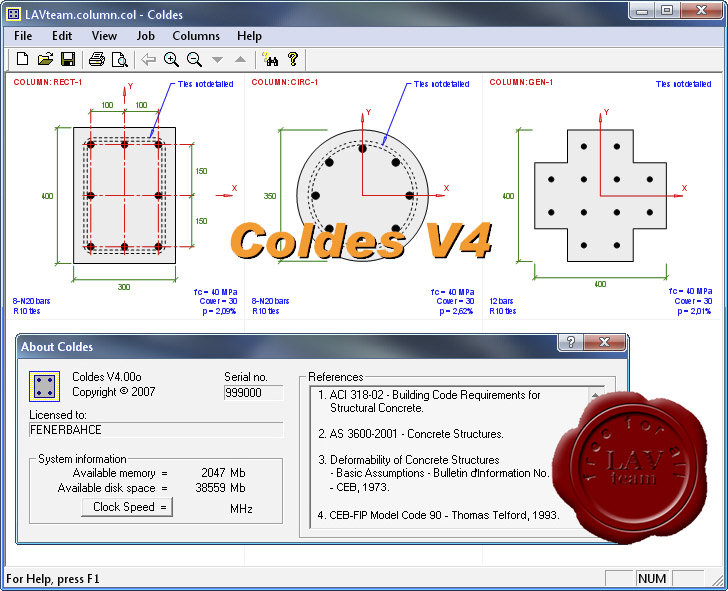728x591 pixels.
Task: Click the Licensed to field FENERBAHCE
Action: (x=156, y=430)
